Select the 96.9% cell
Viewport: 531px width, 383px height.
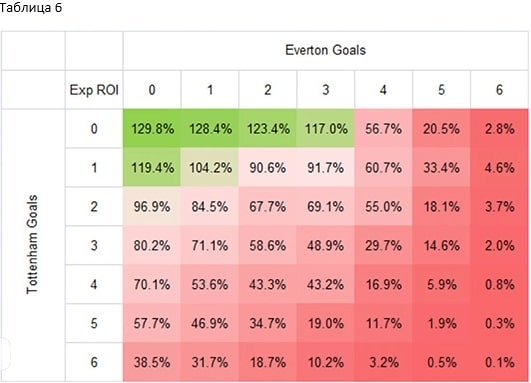tap(152, 207)
